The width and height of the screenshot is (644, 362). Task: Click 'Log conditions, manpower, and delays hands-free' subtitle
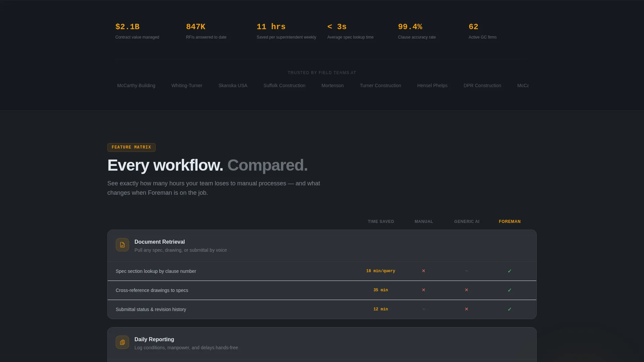(186, 348)
